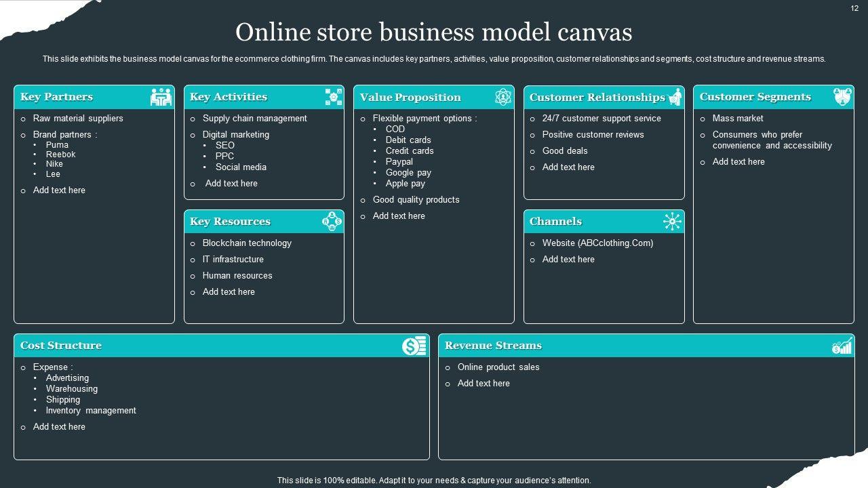Click the Revenue Streams chart icon
Screen dimensions: 868x488
pyautogui.click(x=842, y=346)
